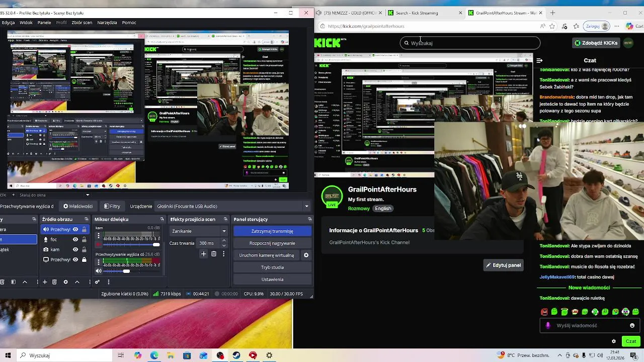
Task: Click the Zaloguj profile button in Edge
Action: tap(597, 26)
